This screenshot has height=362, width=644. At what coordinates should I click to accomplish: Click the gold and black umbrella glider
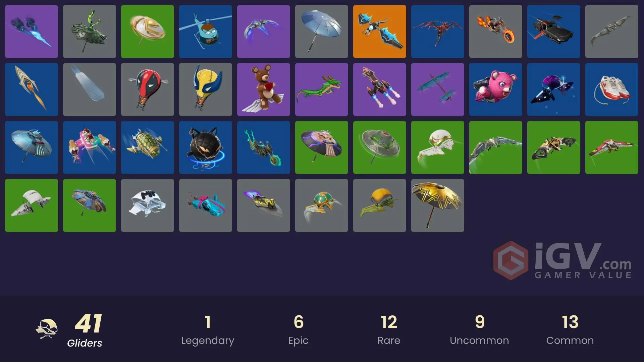point(438,205)
